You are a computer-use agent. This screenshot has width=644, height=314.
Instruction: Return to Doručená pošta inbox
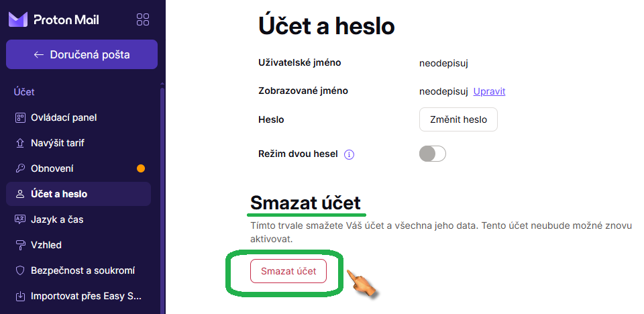coord(82,55)
